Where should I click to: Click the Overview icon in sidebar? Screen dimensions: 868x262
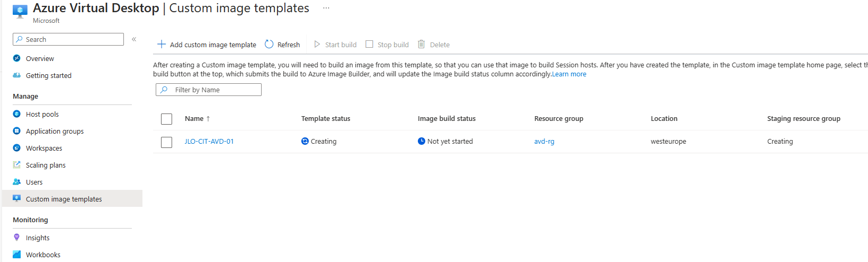tap(16, 58)
